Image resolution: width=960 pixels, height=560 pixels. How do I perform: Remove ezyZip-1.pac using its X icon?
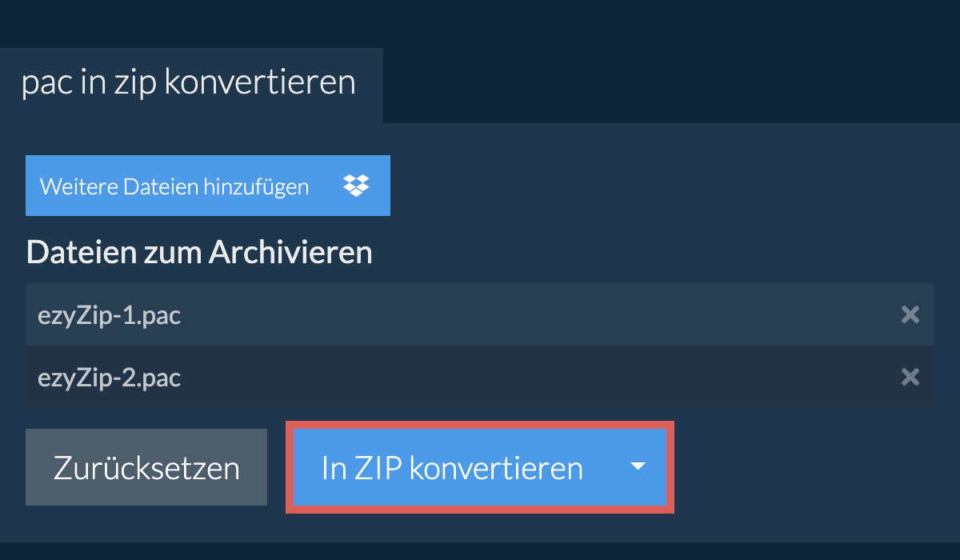coord(910,314)
